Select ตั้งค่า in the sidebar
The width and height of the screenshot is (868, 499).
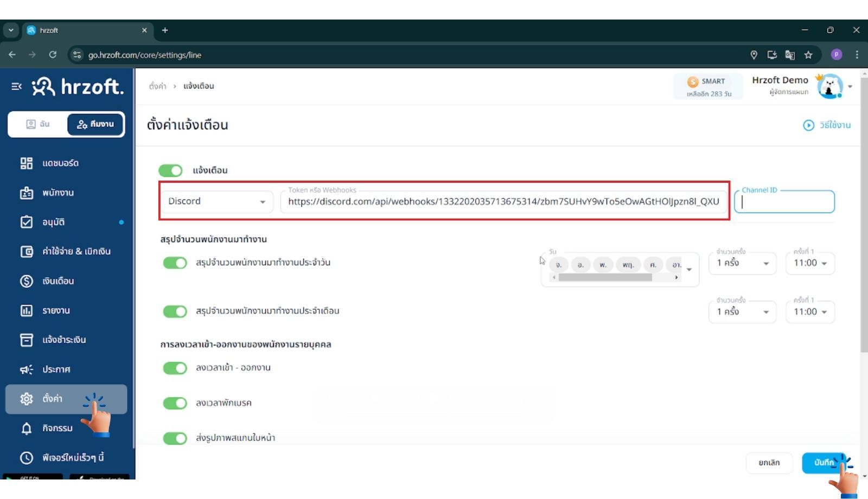click(x=53, y=399)
